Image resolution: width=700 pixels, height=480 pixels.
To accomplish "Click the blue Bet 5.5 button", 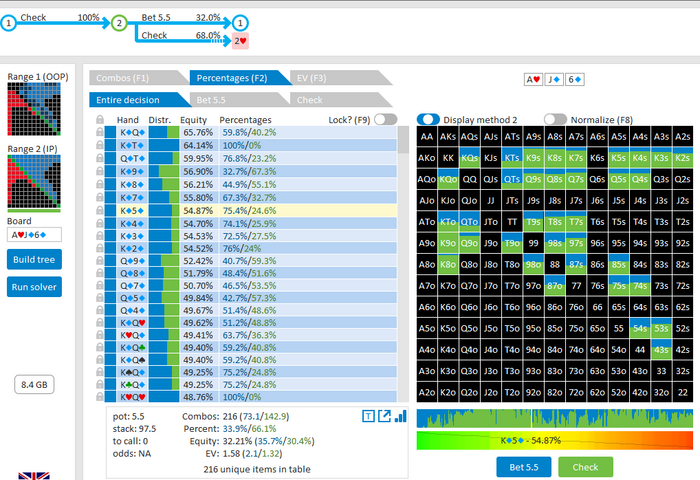I will [524, 467].
